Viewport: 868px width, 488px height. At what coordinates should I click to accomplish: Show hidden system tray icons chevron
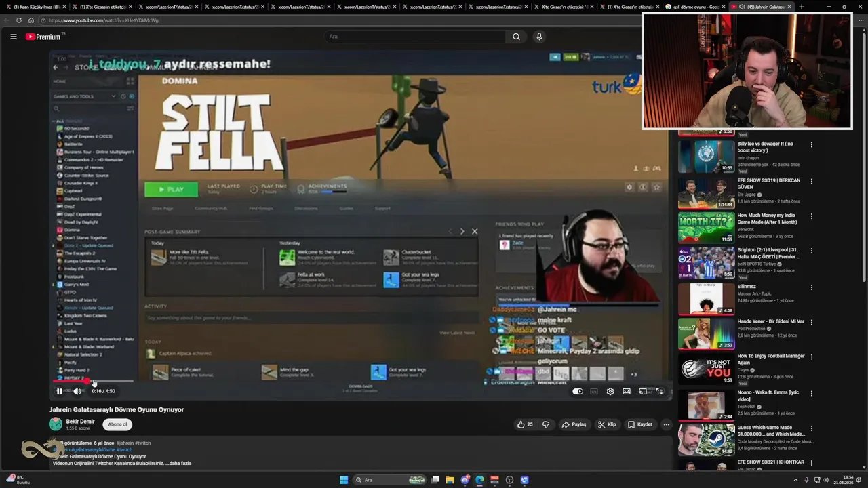(x=796, y=480)
